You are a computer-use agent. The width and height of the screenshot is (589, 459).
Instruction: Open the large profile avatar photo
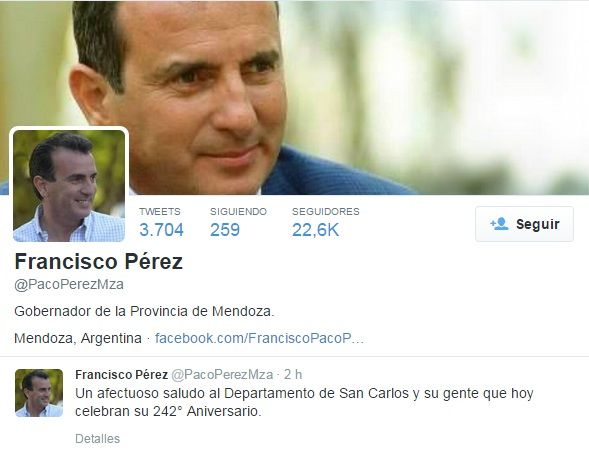pos(69,186)
